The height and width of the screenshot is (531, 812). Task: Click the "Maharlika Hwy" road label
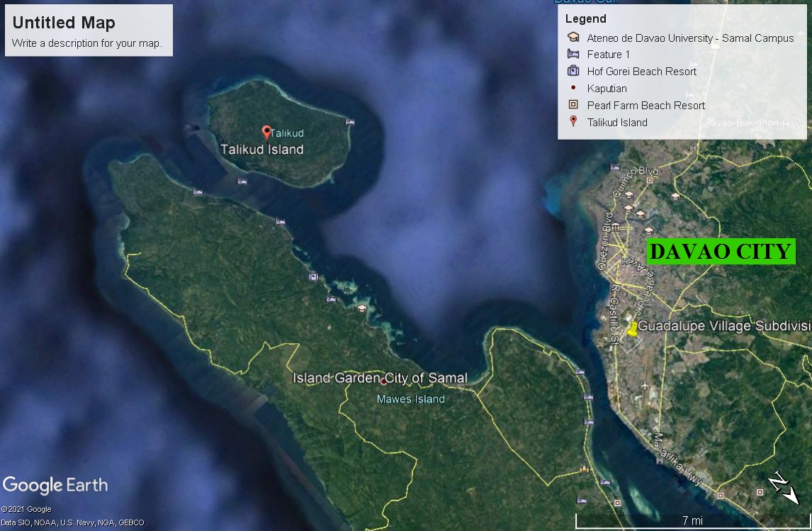tap(678, 459)
